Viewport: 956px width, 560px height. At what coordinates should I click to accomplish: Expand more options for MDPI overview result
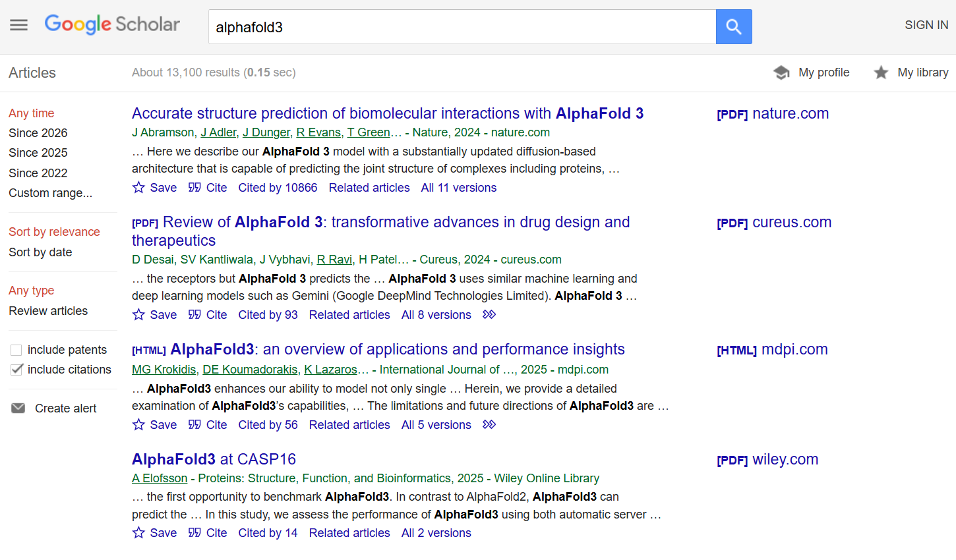[x=489, y=425]
